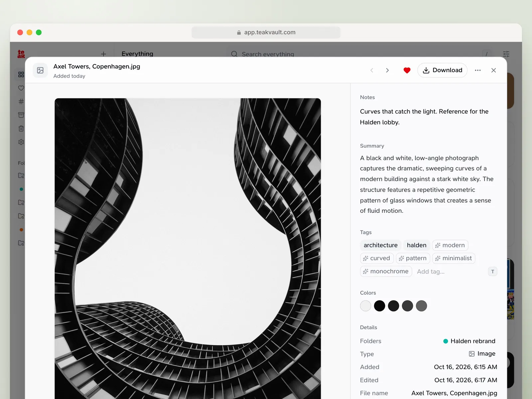Screen dimensions: 532x399
Task: Go to the previous item arrow
Action: 372,70
